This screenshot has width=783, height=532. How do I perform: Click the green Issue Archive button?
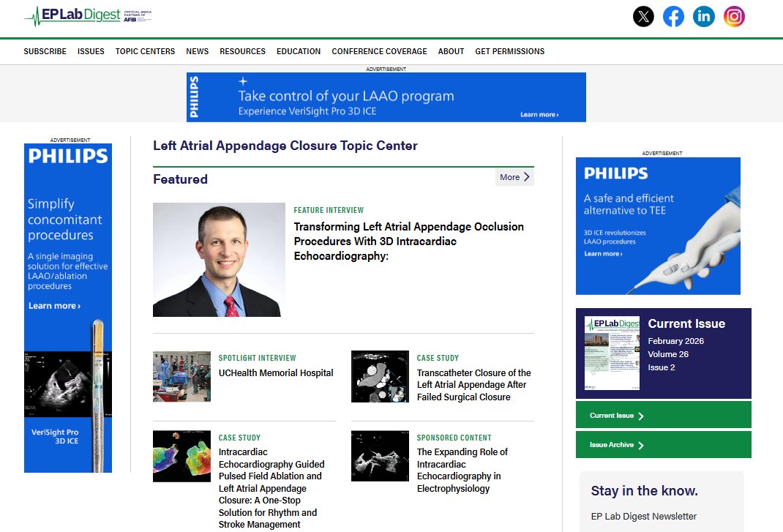(663, 445)
